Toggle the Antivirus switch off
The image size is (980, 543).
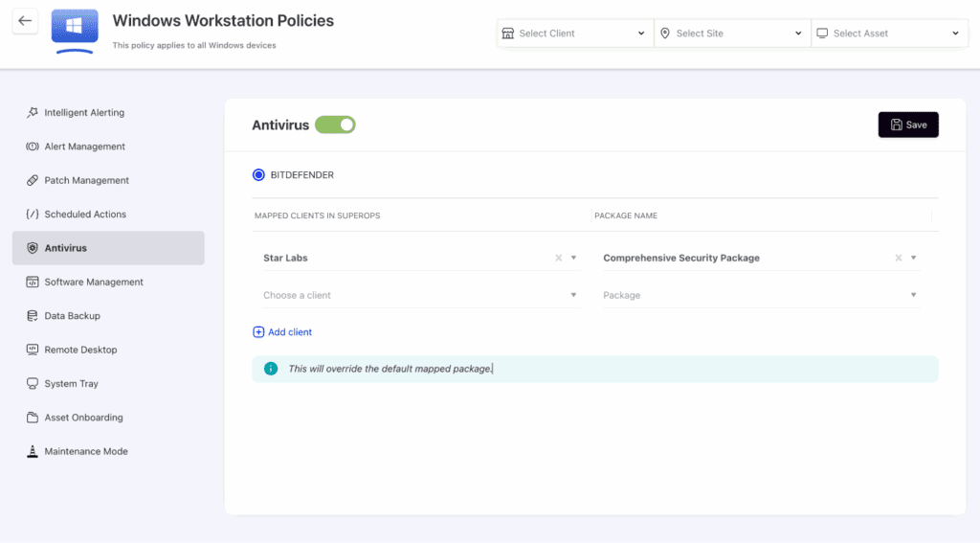click(x=335, y=124)
